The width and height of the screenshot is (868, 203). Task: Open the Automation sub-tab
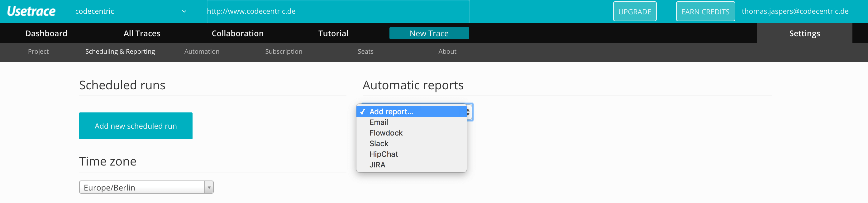coord(202,51)
